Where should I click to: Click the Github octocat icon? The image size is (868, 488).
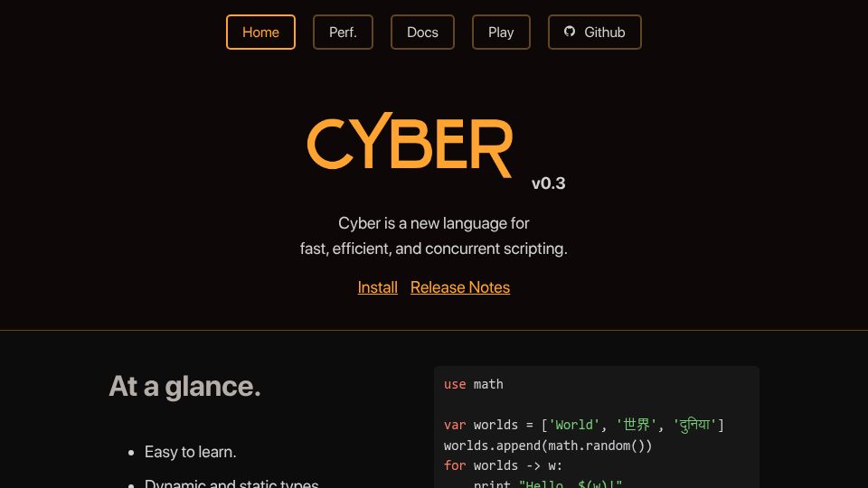[570, 32]
